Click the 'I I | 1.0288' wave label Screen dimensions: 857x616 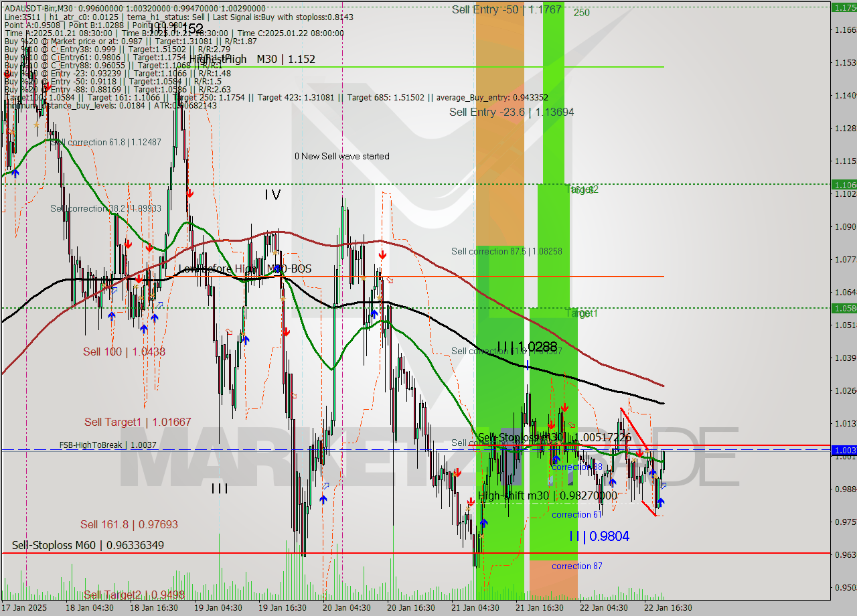point(527,347)
